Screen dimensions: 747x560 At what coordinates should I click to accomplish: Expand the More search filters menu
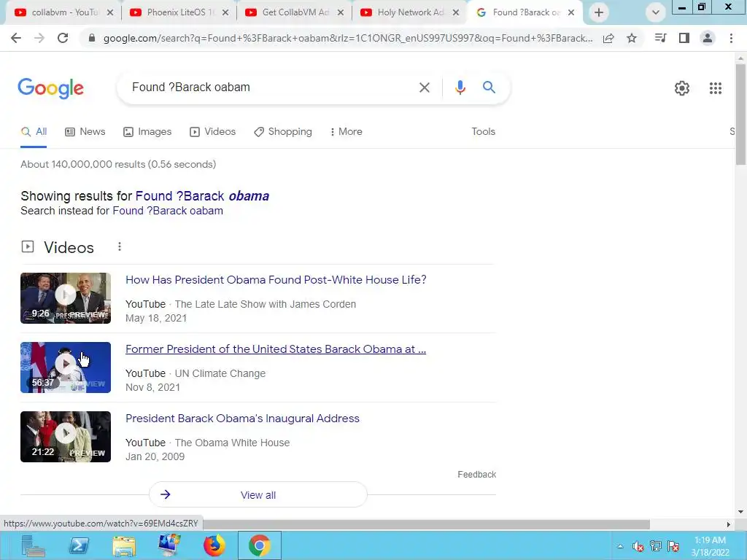coord(346,131)
